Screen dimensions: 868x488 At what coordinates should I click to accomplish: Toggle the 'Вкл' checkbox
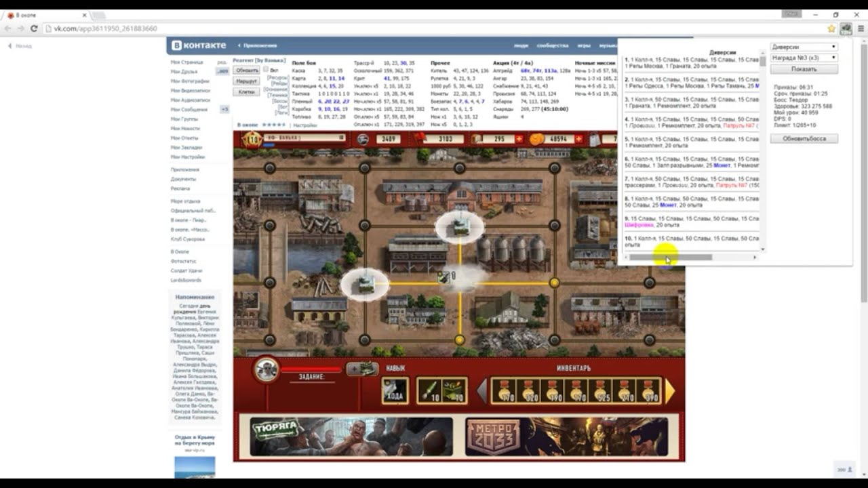267,69
